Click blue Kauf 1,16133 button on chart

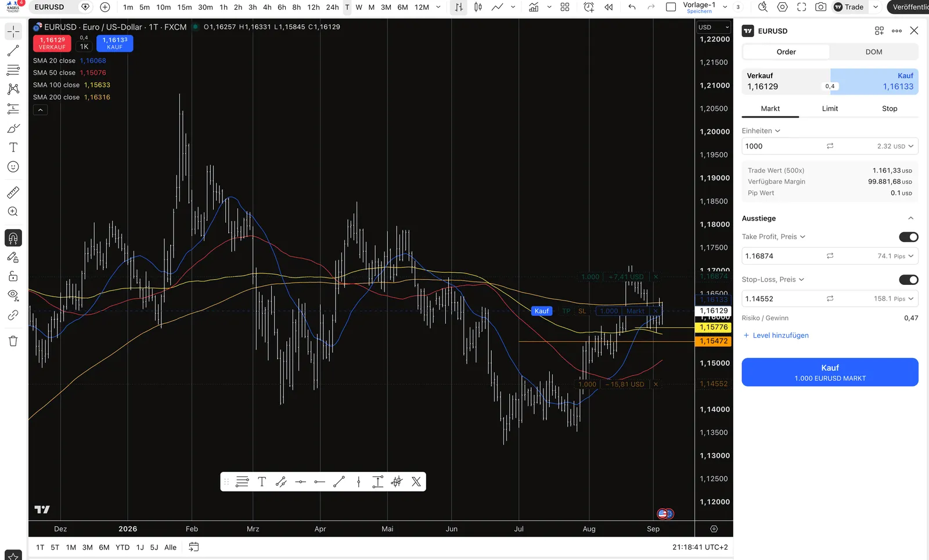pos(115,44)
